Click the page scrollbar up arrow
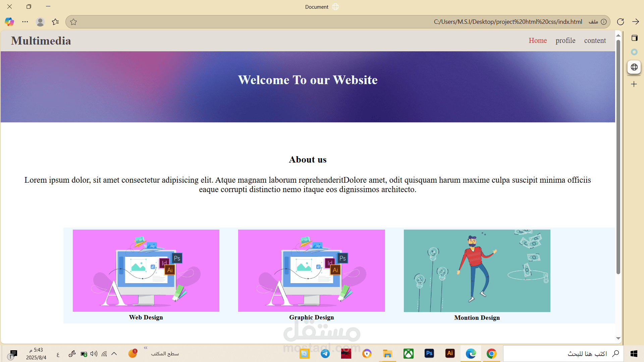The image size is (644, 362). (x=618, y=35)
